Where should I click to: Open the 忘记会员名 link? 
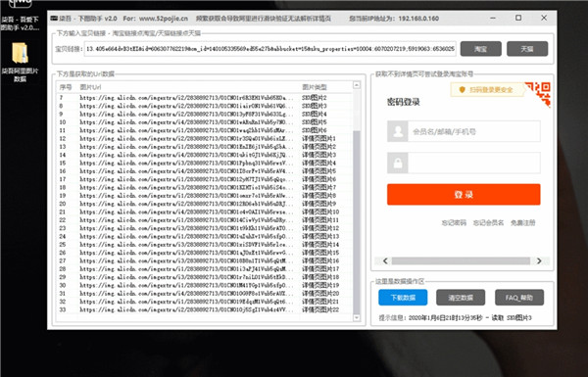pos(488,223)
